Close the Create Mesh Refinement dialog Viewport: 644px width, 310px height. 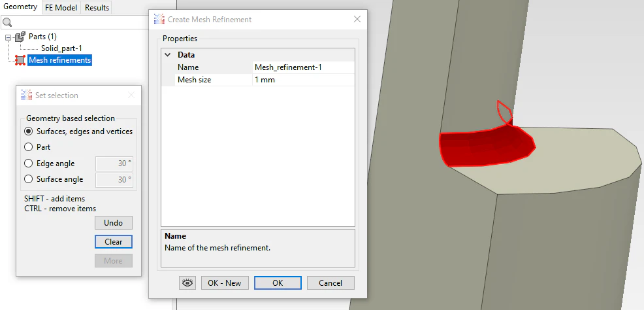[357, 19]
